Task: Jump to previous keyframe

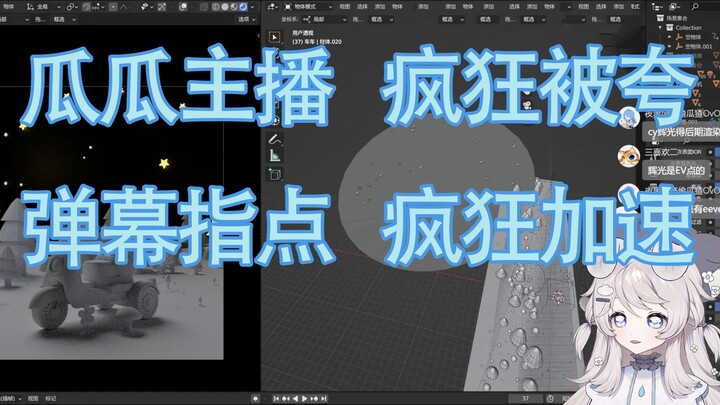Action: (x=286, y=398)
